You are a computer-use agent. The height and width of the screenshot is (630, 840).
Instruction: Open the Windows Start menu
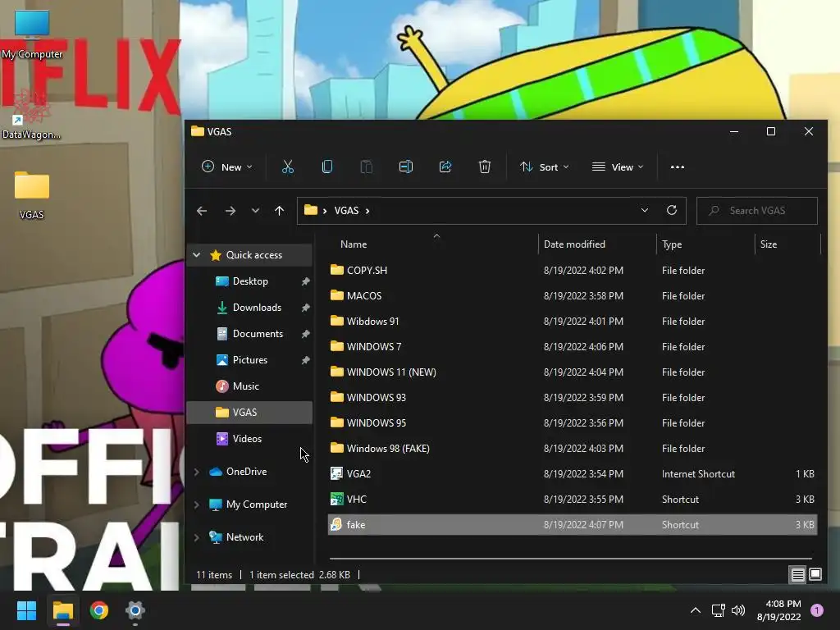coord(27,610)
